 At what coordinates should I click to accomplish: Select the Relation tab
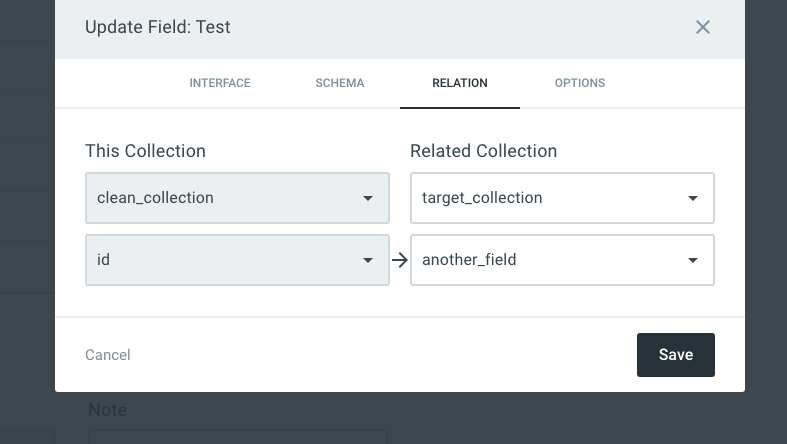point(460,83)
